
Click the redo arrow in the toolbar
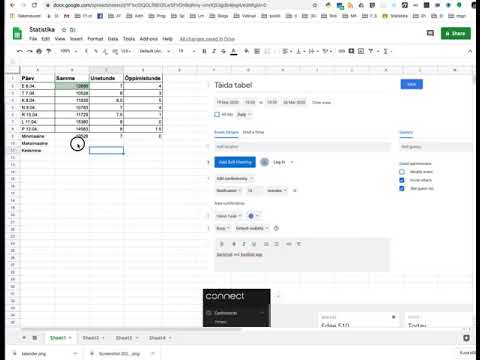tap(29, 51)
